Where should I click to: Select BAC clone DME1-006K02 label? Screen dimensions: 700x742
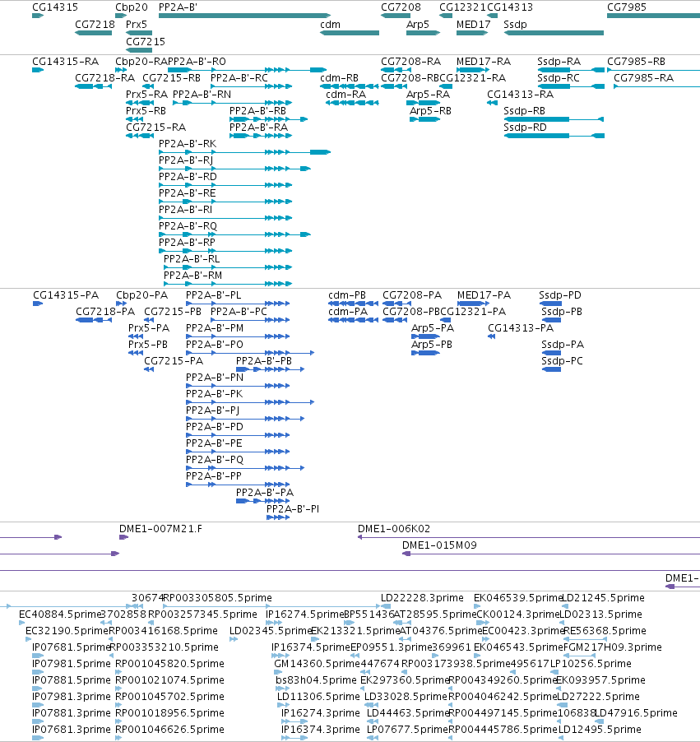coord(394,529)
